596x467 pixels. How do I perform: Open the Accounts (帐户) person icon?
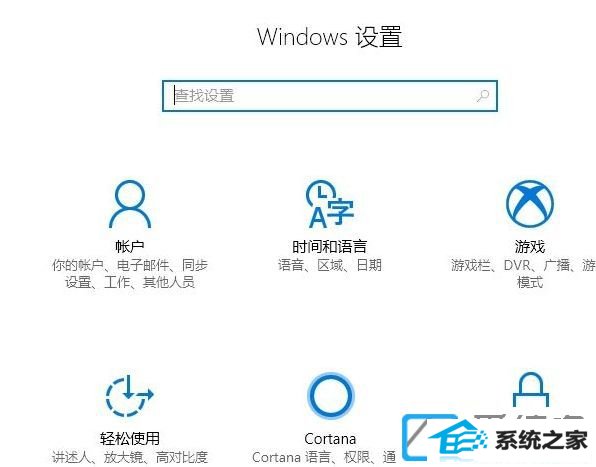tap(130, 204)
